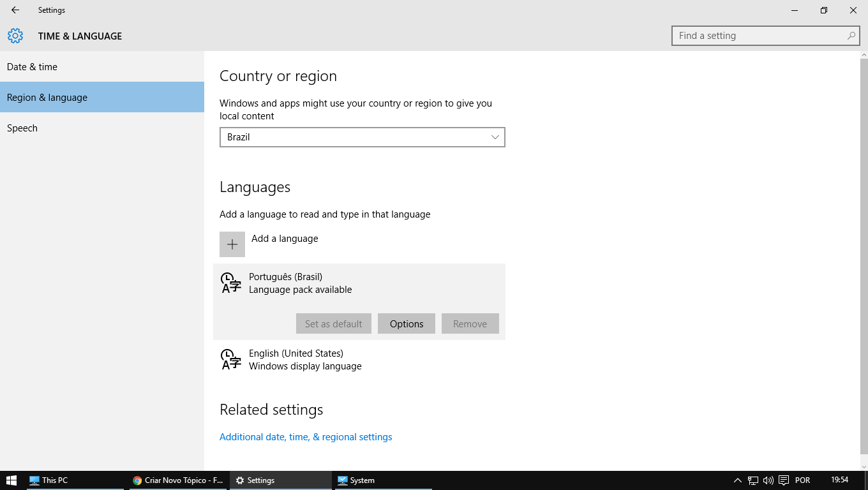Open the Windows Start menu

click(x=11, y=480)
